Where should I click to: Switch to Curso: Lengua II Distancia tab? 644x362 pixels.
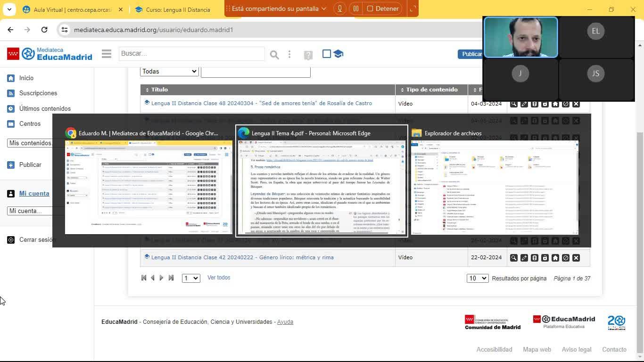(178, 9)
